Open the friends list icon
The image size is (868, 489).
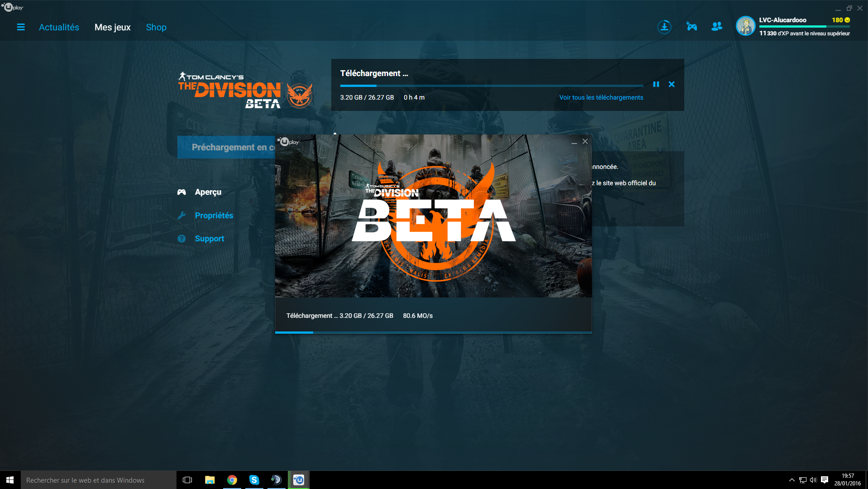tap(717, 27)
